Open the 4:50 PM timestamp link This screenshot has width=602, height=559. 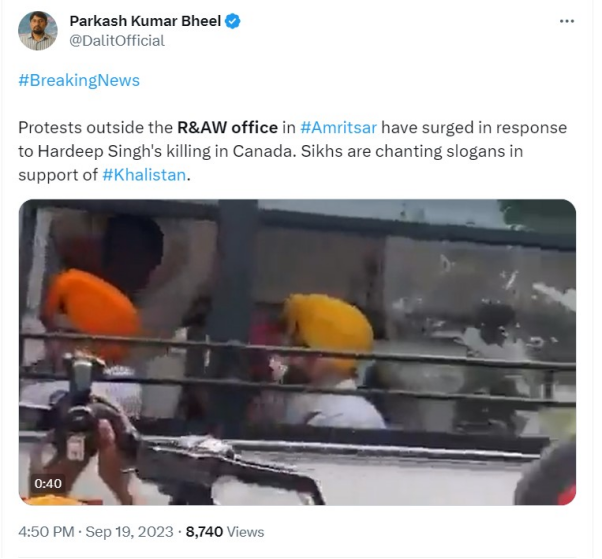(x=46, y=532)
